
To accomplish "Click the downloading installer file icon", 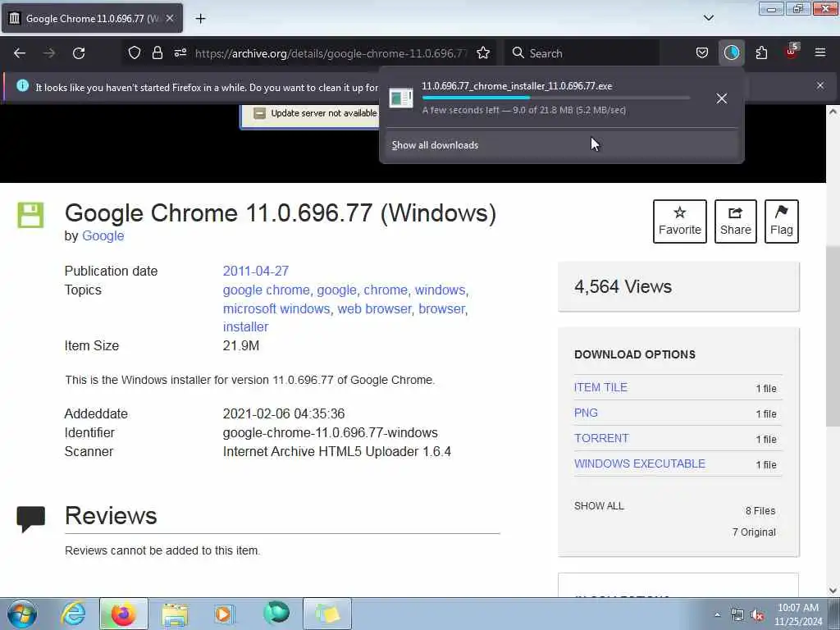I will (400, 98).
